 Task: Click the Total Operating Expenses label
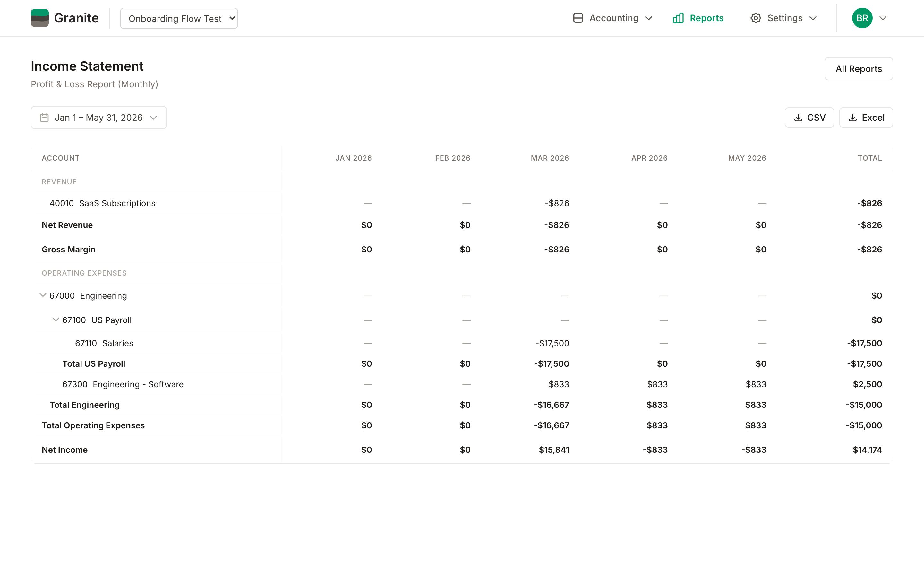pos(93,425)
